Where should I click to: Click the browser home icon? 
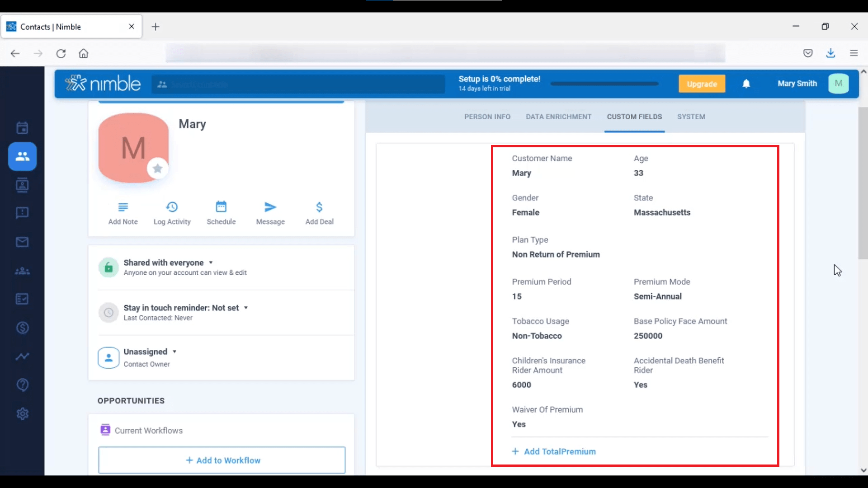[84, 53]
